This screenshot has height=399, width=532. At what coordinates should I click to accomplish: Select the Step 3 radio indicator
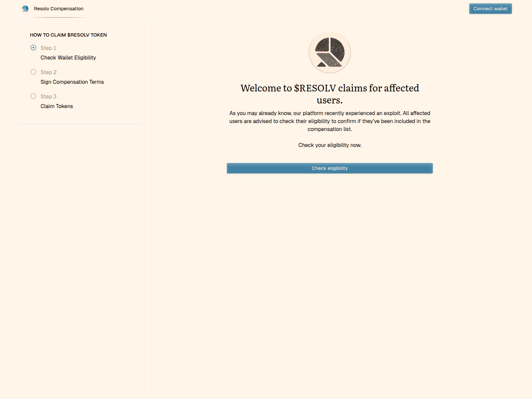[x=33, y=96]
